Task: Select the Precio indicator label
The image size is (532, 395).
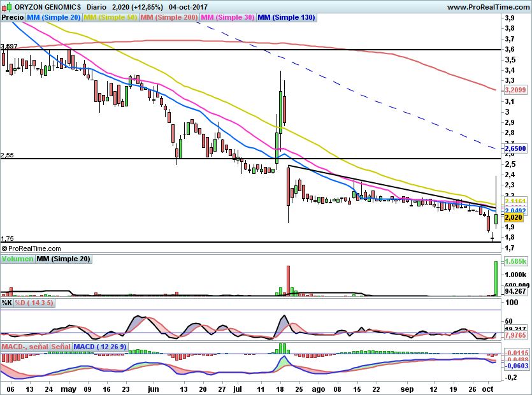Action: [13, 17]
